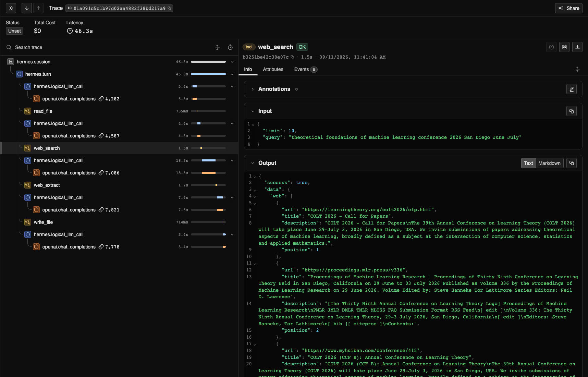Click the web_search timeline bar

pos(208,148)
